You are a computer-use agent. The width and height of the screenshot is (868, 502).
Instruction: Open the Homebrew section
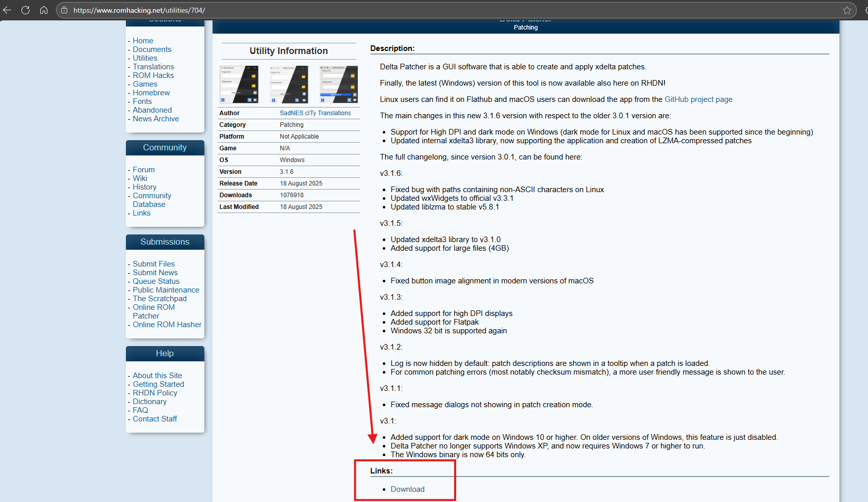pos(151,93)
